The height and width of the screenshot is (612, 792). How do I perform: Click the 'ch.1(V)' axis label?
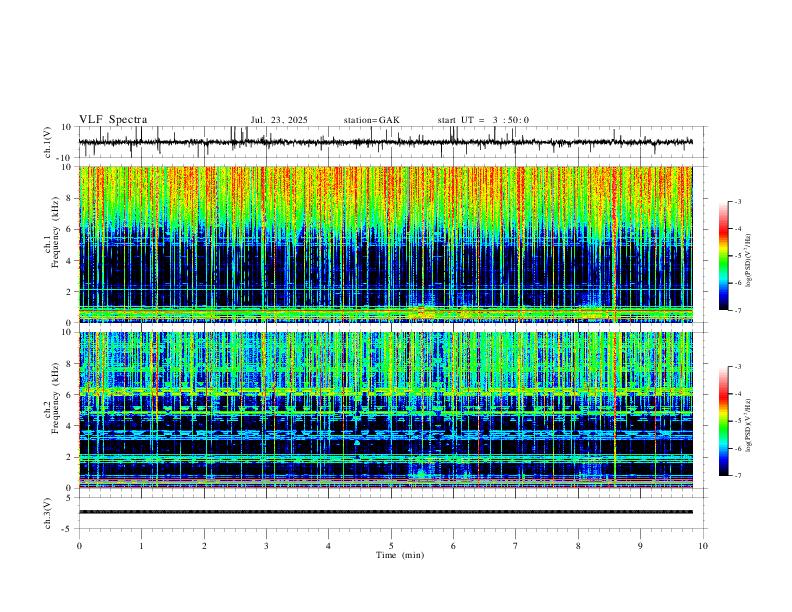coord(48,142)
